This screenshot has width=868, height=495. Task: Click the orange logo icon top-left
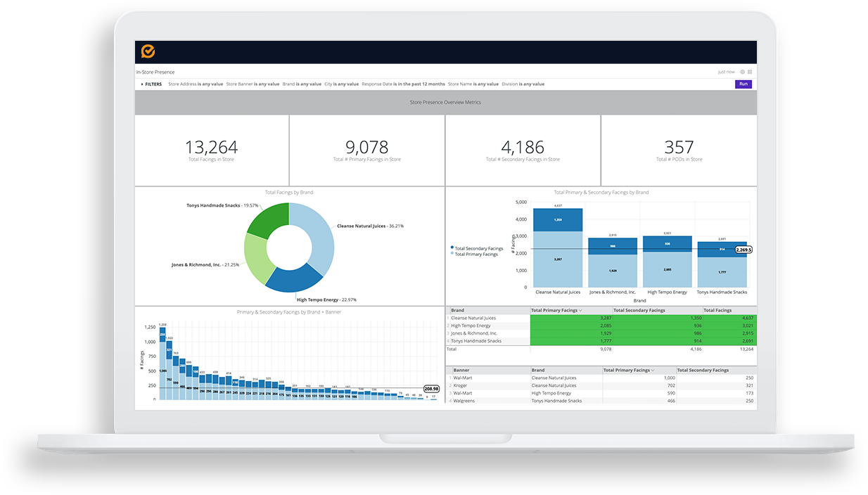pyautogui.click(x=148, y=51)
